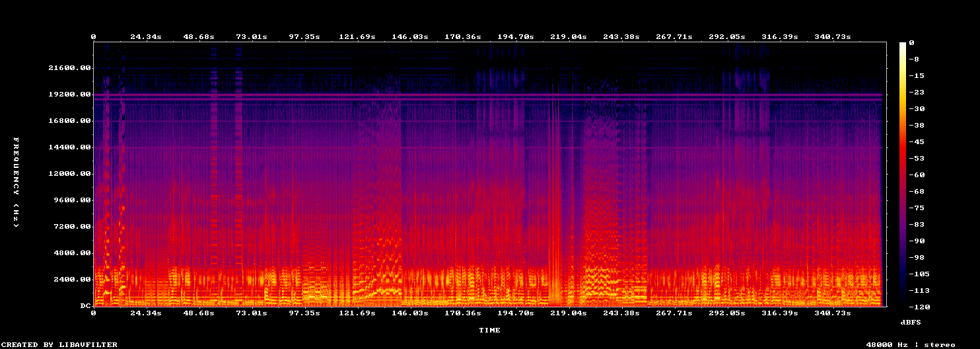Viewport: 980px width, 349px height.
Task: Click the dBFS unit label under the color bar
Action: tap(911, 322)
